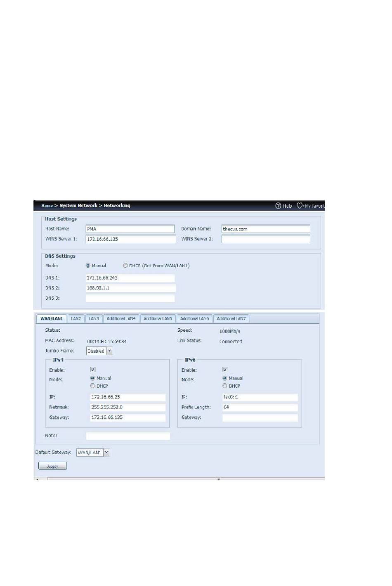Open the Additional LAN4 tab
The width and height of the screenshot is (392, 586).
click(121, 319)
